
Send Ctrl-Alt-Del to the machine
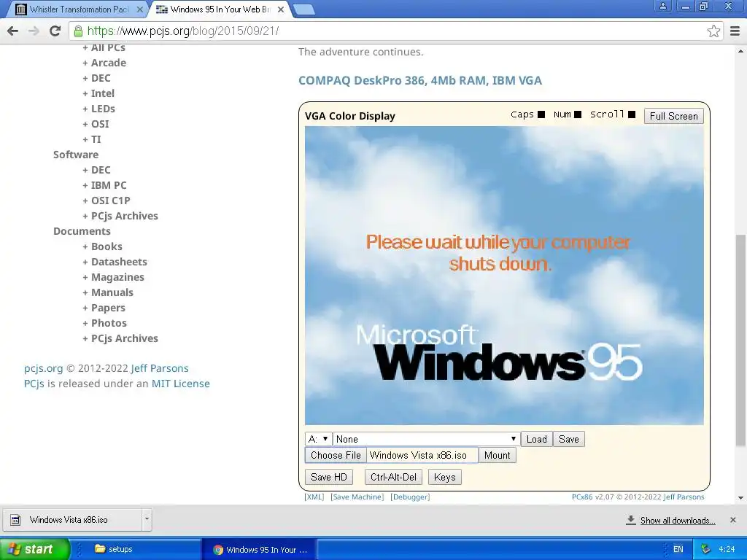[x=393, y=477]
